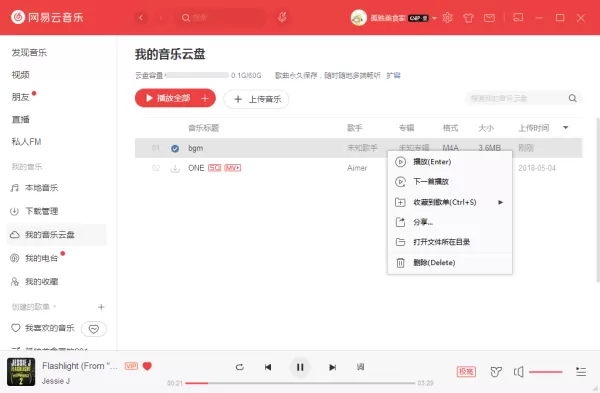This screenshot has height=393, width=600.
Task: Expand the account dropdown arrow
Action: pos(434,18)
